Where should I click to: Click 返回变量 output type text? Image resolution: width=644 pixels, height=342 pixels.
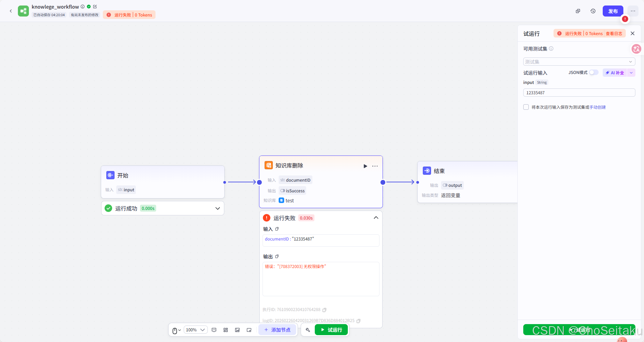point(451,195)
